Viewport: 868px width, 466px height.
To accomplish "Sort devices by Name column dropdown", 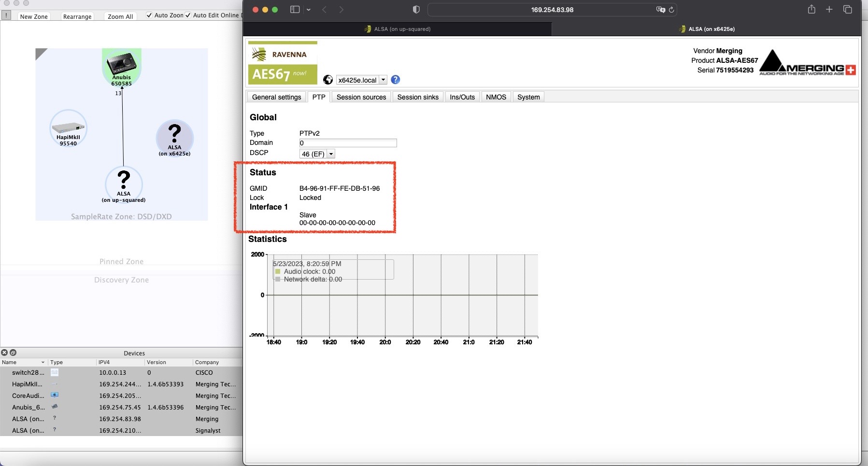I will [43, 362].
